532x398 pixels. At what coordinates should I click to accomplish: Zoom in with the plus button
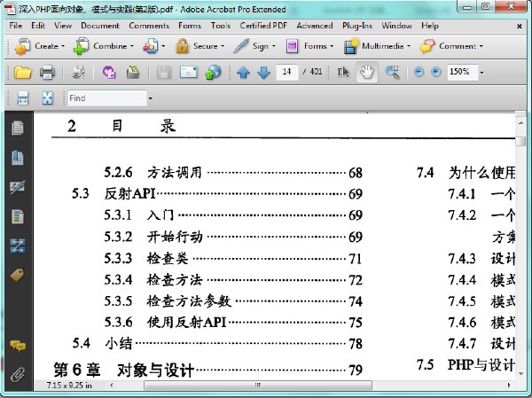click(x=436, y=72)
